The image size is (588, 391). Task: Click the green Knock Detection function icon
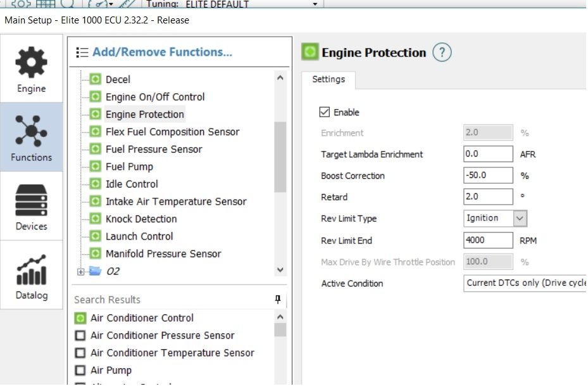(x=95, y=219)
